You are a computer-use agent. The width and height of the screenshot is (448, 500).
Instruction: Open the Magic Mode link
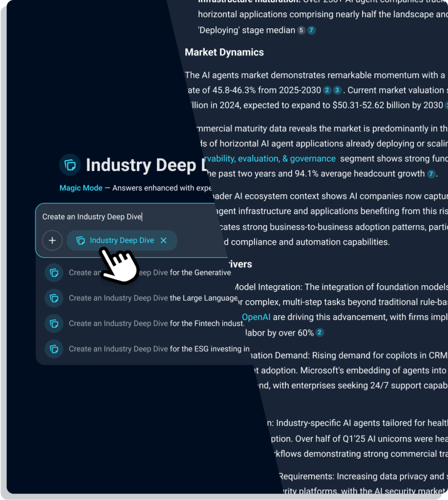tap(81, 188)
